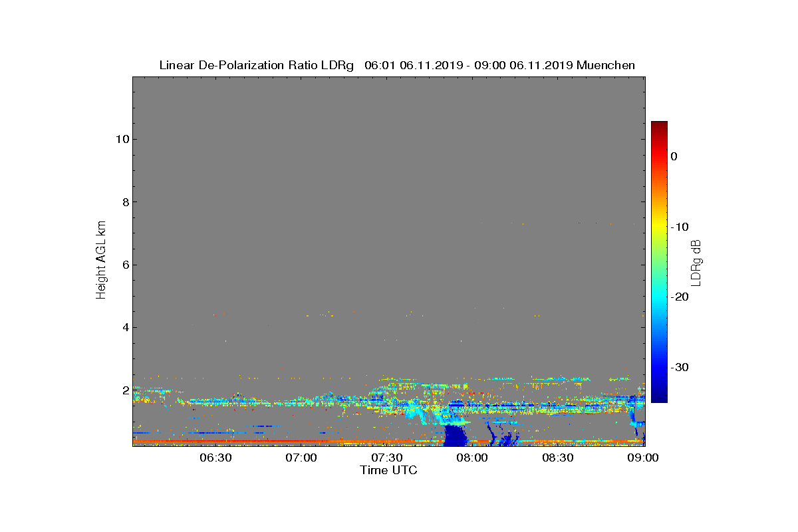Screen dimensions: 798x532
Task: Click the height tick label 8
Action: [x=124, y=202]
